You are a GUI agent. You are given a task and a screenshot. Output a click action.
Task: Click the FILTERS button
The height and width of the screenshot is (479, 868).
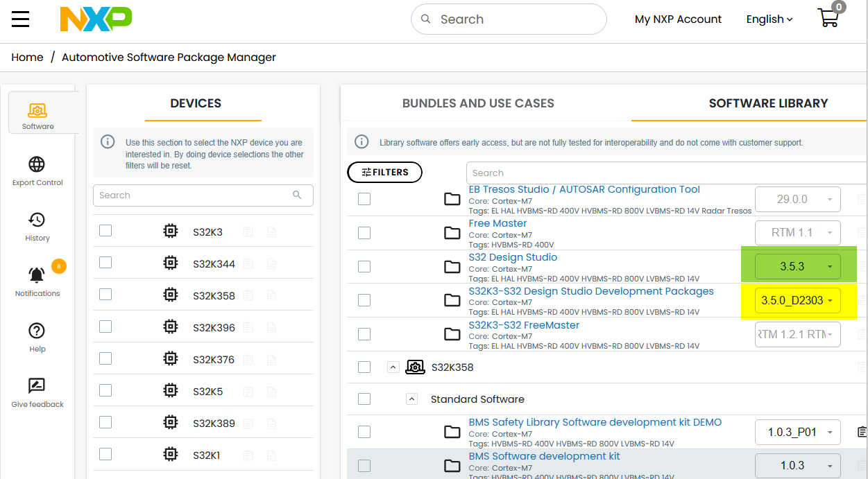pos(384,173)
